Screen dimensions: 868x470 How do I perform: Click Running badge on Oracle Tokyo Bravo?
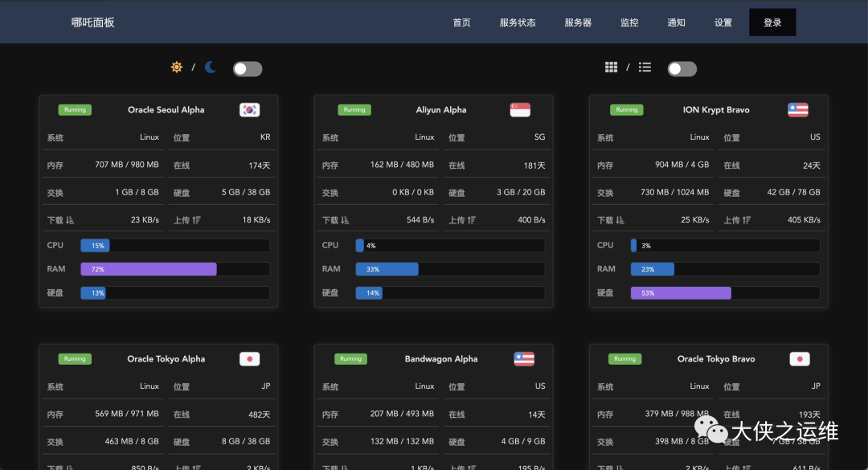[625, 359]
